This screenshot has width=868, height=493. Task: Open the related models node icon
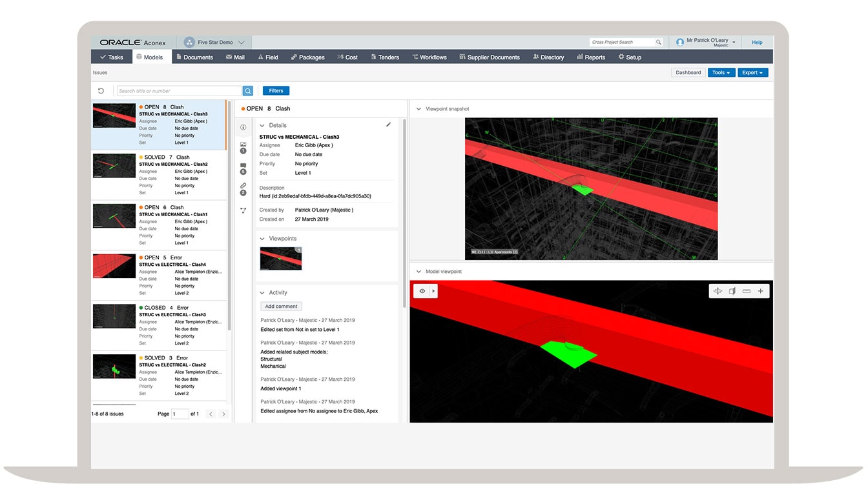pyautogui.click(x=243, y=210)
